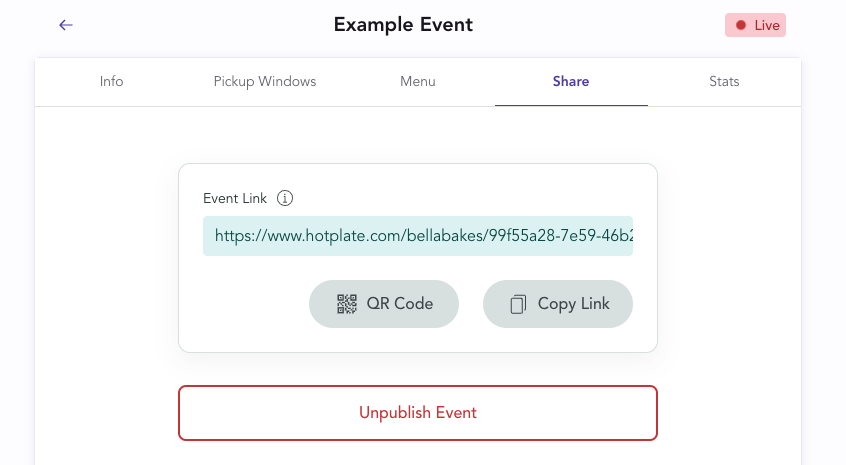Click the blank area below Unpublish Event
This screenshot has width=846, height=465.
(x=418, y=453)
